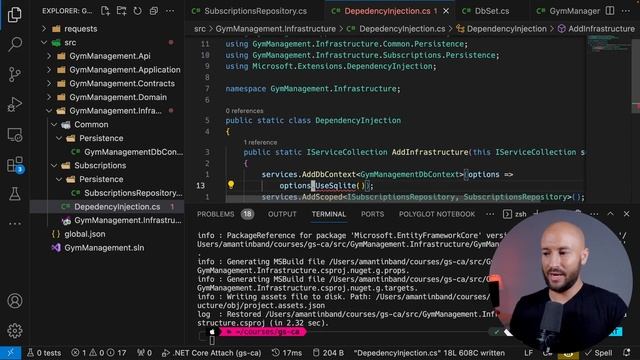Collapse the src folder
The height and width of the screenshot is (360, 640).
coord(44,42)
